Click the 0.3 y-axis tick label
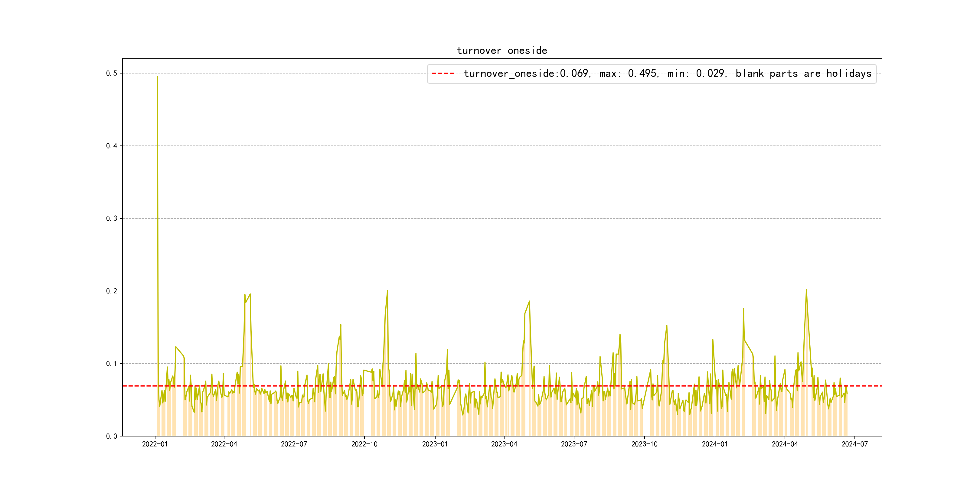The height and width of the screenshot is (490, 980). pyautogui.click(x=112, y=219)
